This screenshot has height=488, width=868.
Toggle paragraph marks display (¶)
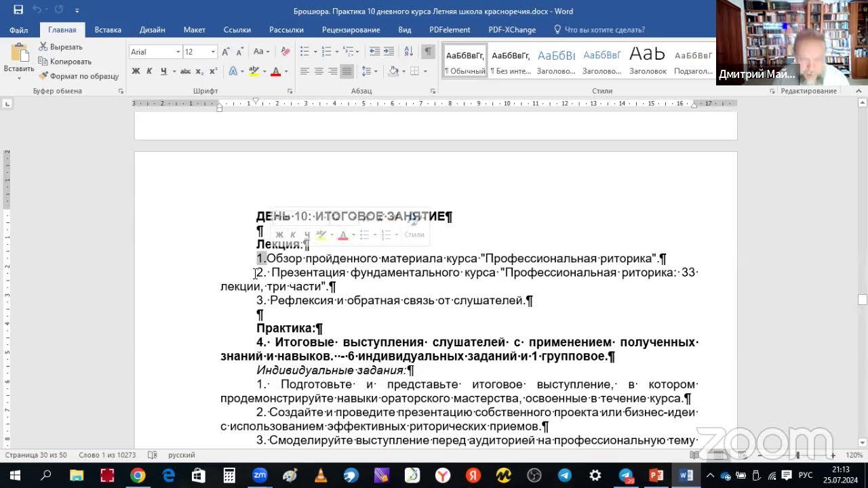click(x=428, y=52)
